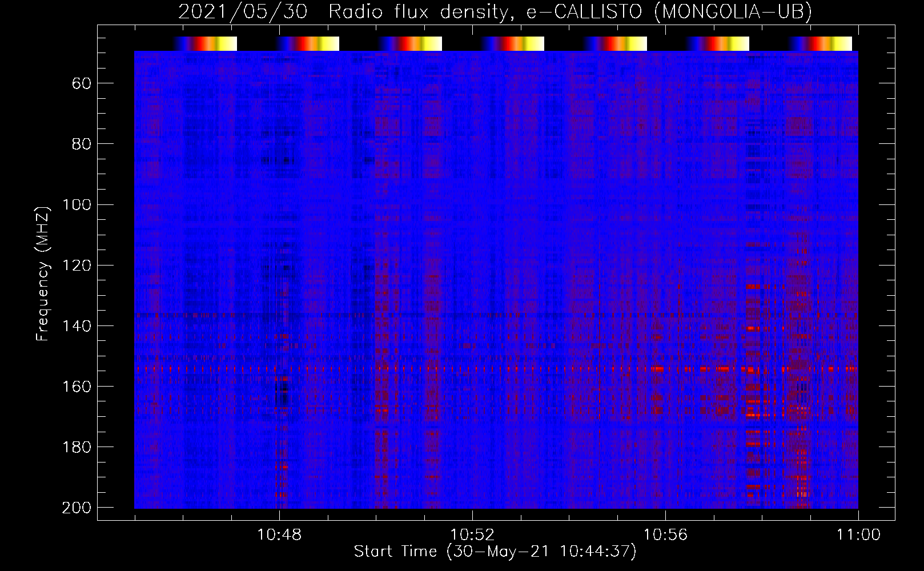
Task: Click the 200 frequency tick label
Action: click(x=77, y=507)
